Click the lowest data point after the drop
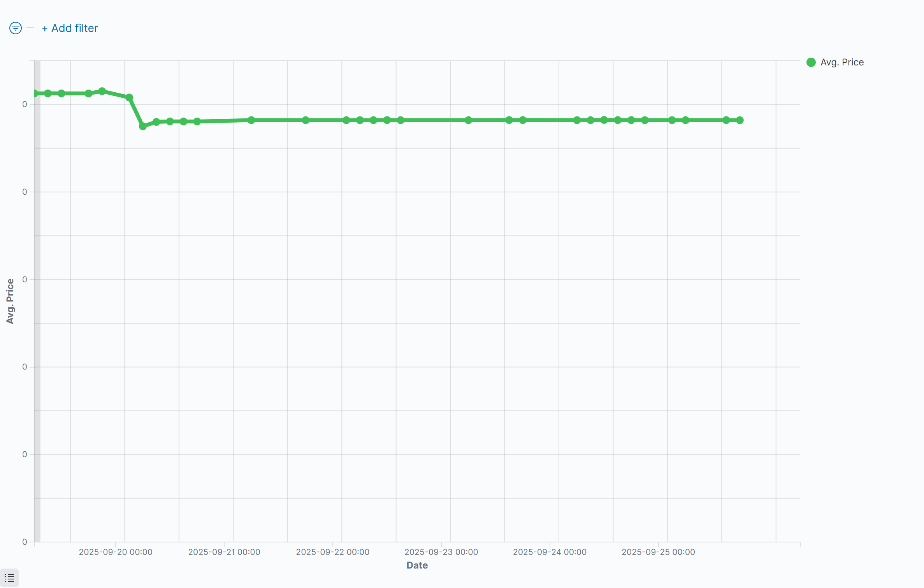This screenshot has height=588, width=924. [143, 126]
